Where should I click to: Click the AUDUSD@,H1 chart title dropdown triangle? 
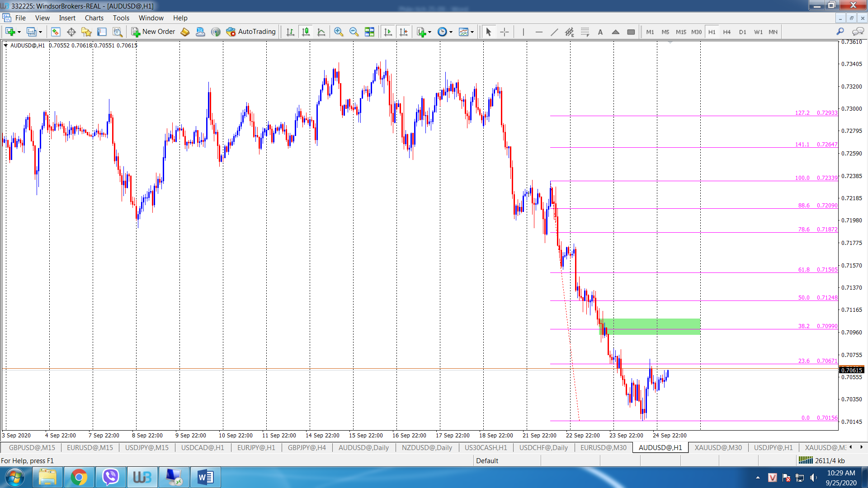5,45
